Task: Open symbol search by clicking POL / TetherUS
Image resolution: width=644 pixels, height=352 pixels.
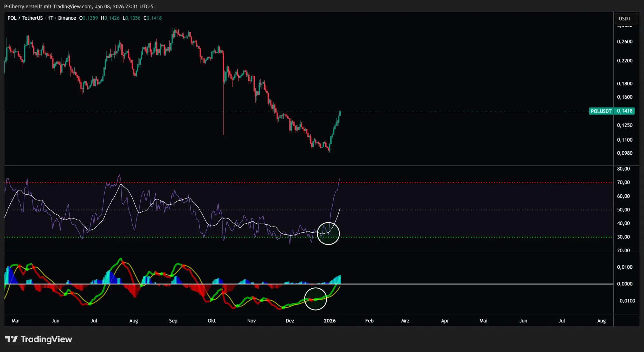Action: (25, 18)
